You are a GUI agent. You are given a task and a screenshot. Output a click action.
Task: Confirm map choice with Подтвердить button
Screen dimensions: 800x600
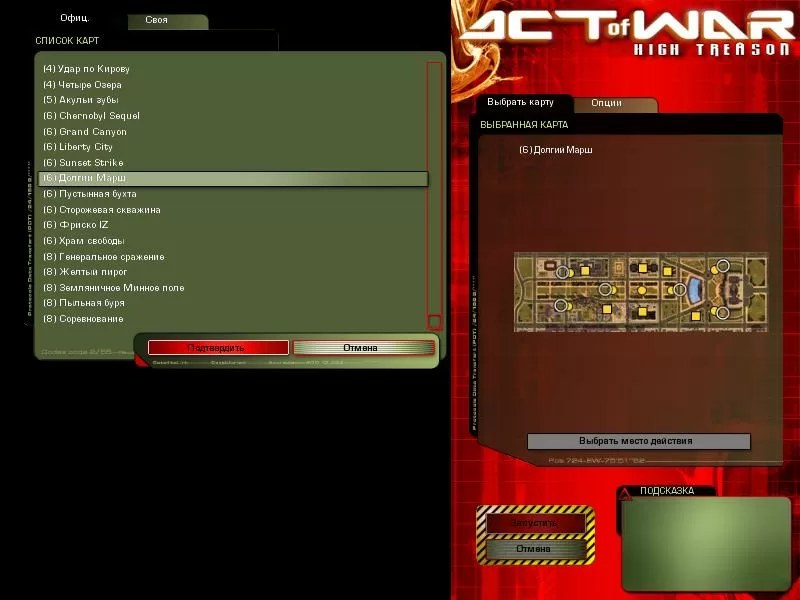pos(218,348)
